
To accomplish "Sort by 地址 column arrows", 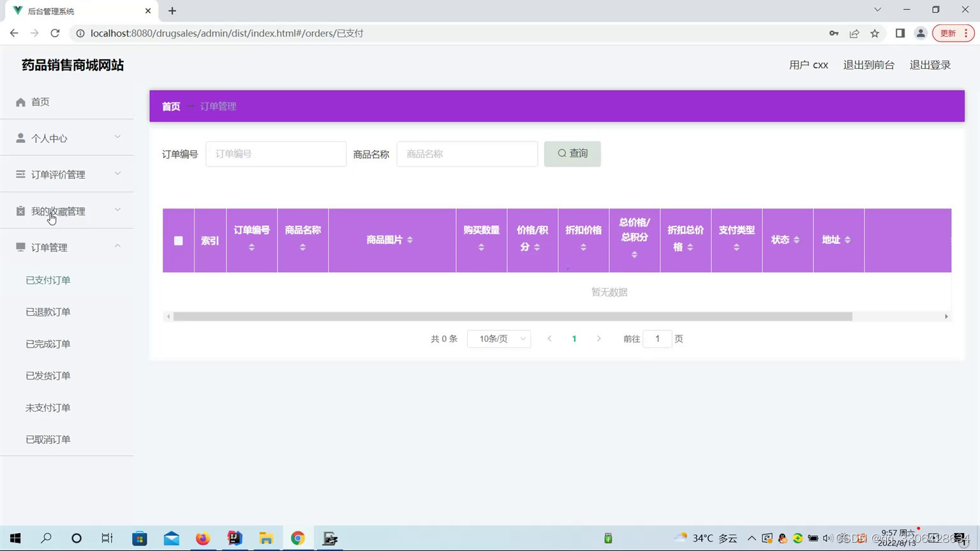I will pos(847,240).
